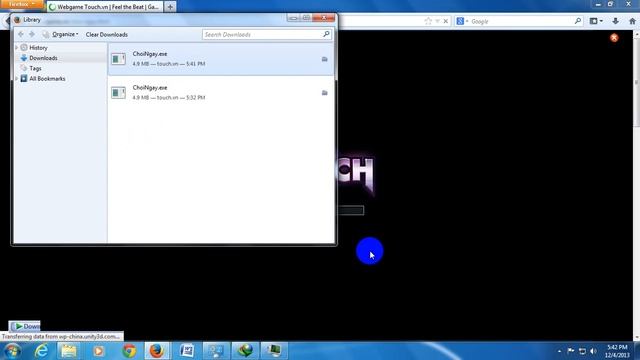Screen dimensions: 640x360
Task: Click the search magnifier in Library
Action: click(x=326, y=34)
